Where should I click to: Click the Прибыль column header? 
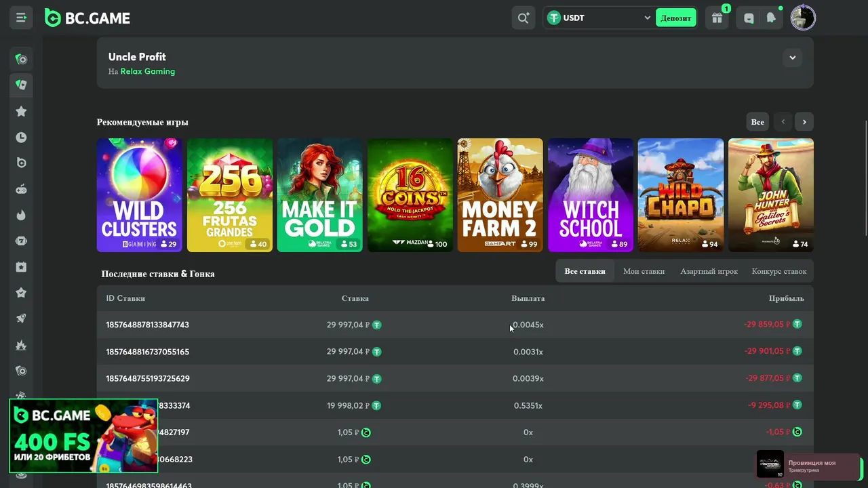coord(787,298)
